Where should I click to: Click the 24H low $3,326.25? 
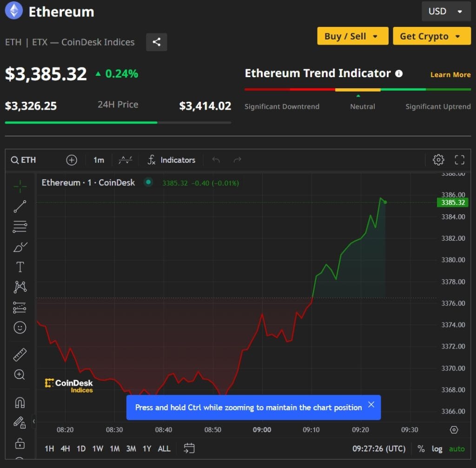31,106
